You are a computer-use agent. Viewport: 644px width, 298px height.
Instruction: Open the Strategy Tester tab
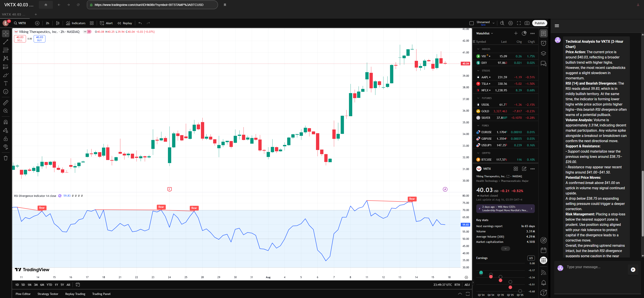[48, 294]
